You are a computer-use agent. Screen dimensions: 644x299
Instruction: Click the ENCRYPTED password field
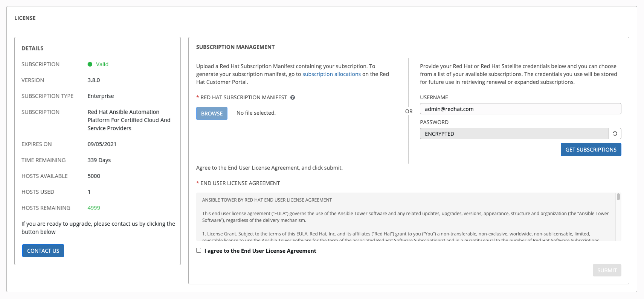[514, 134]
